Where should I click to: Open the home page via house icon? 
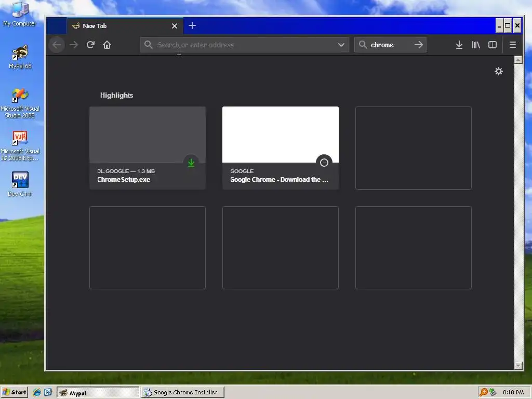pyautogui.click(x=107, y=45)
